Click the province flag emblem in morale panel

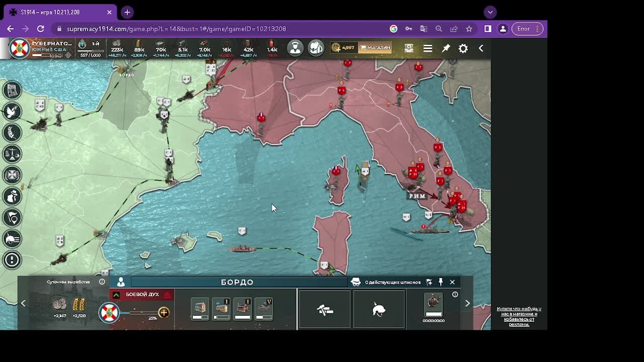109,313
